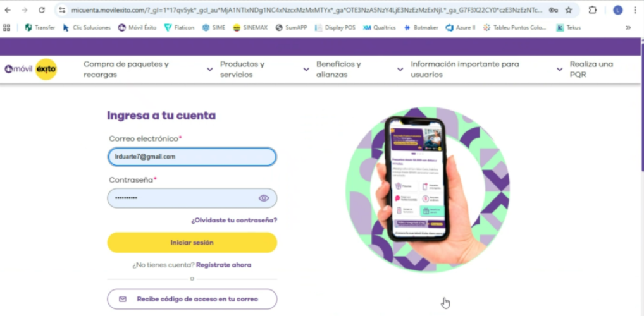Open the browser extensions puzzle icon
644x316 pixels.
[x=592, y=10]
